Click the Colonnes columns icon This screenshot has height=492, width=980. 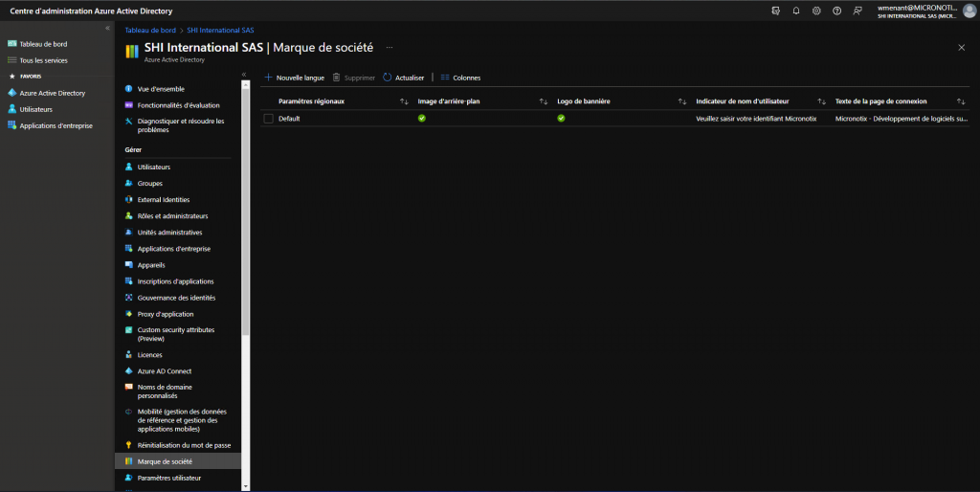[x=445, y=78]
